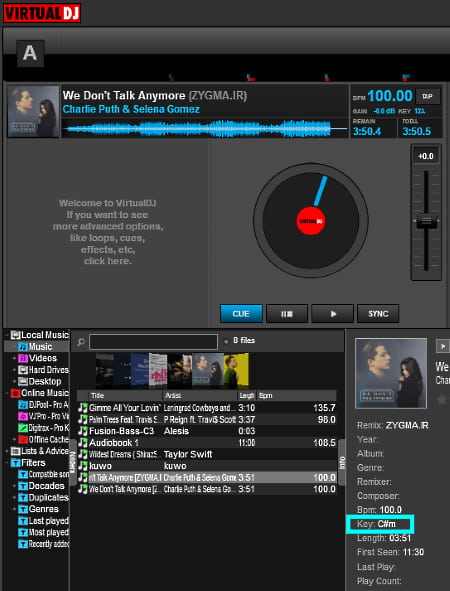Image resolution: width=450 pixels, height=591 pixels.
Task: Open VJ'Pro online source
Action: (x=44, y=416)
